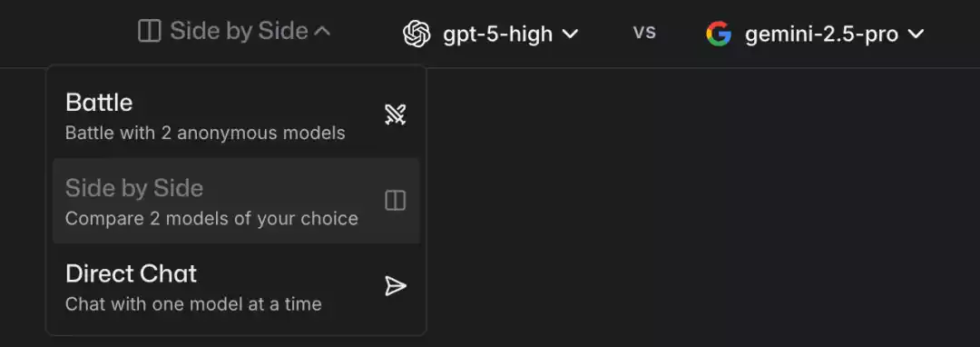This screenshot has width=980, height=347.
Task: Choose the highlighted Side by Side option
Action: click(236, 201)
